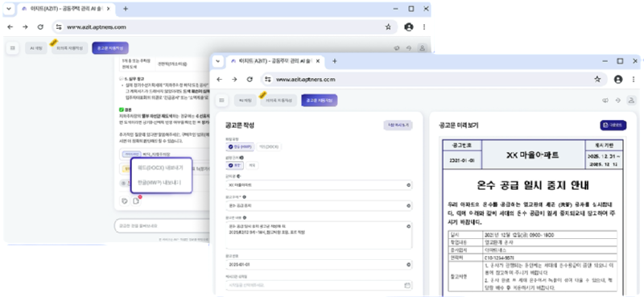Click the 온수 공급 중지 title field
The width and height of the screenshot is (644, 297).
pos(319,205)
